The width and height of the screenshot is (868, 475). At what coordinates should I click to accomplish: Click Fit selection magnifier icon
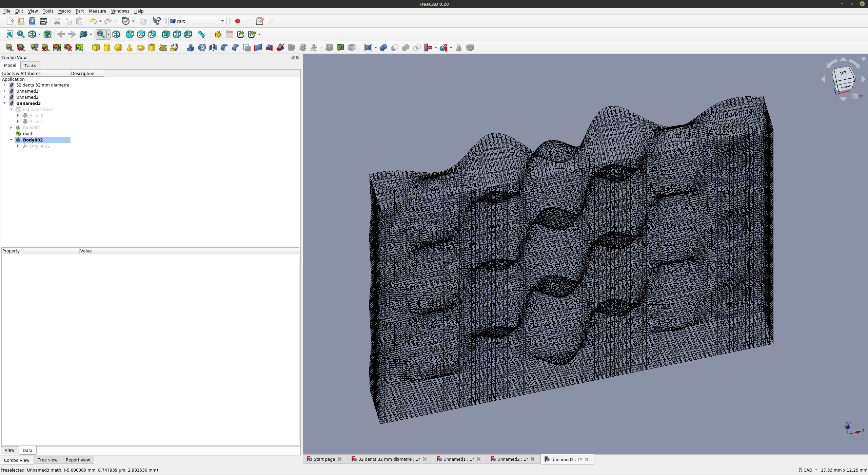tap(21, 34)
